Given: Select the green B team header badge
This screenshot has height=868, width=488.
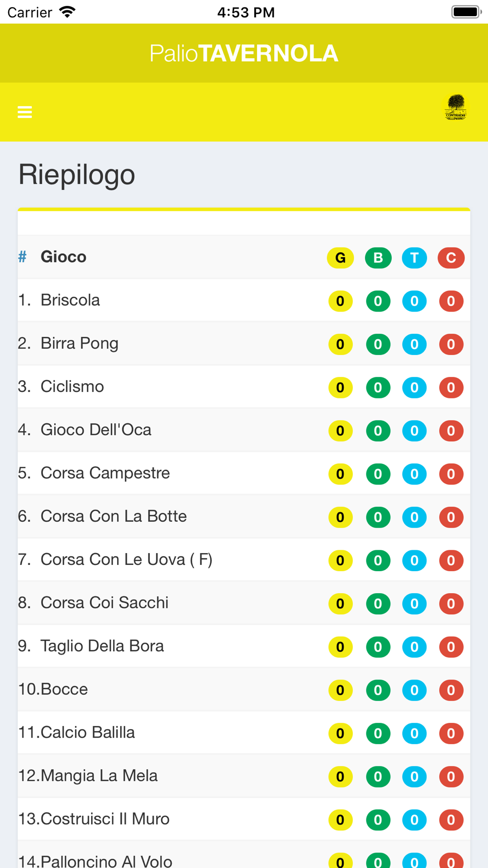Looking at the screenshot, I should 378,258.
